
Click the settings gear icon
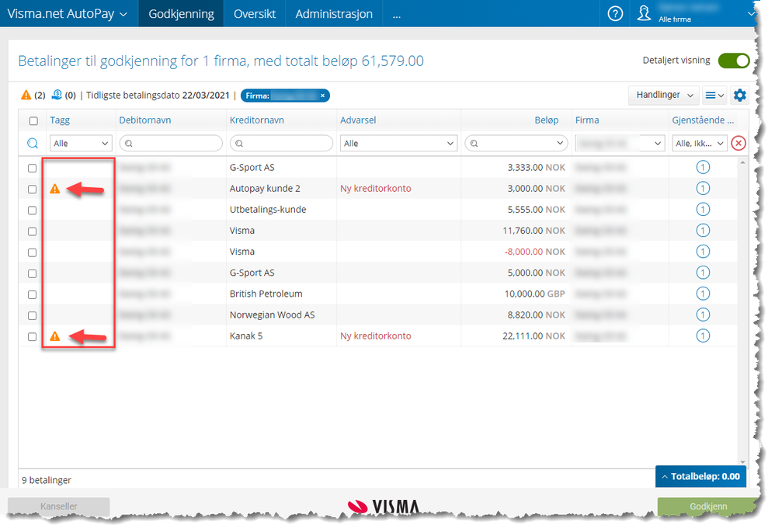(x=739, y=95)
